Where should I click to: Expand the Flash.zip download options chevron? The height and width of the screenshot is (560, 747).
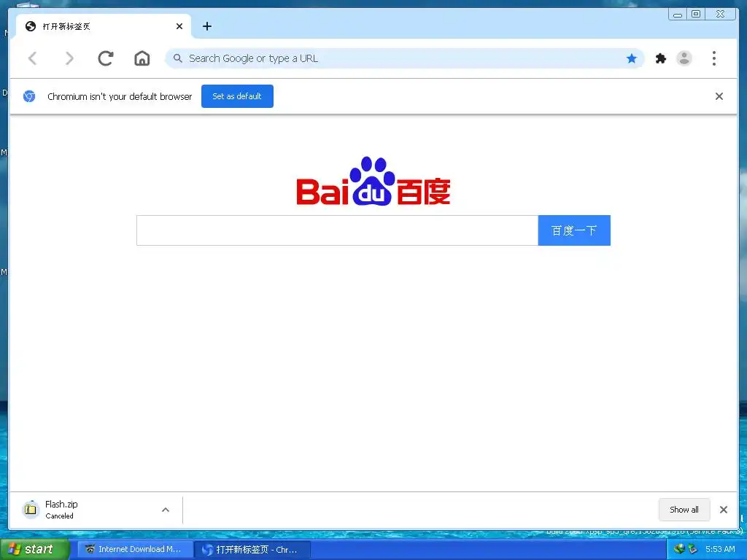pyautogui.click(x=166, y=510)
